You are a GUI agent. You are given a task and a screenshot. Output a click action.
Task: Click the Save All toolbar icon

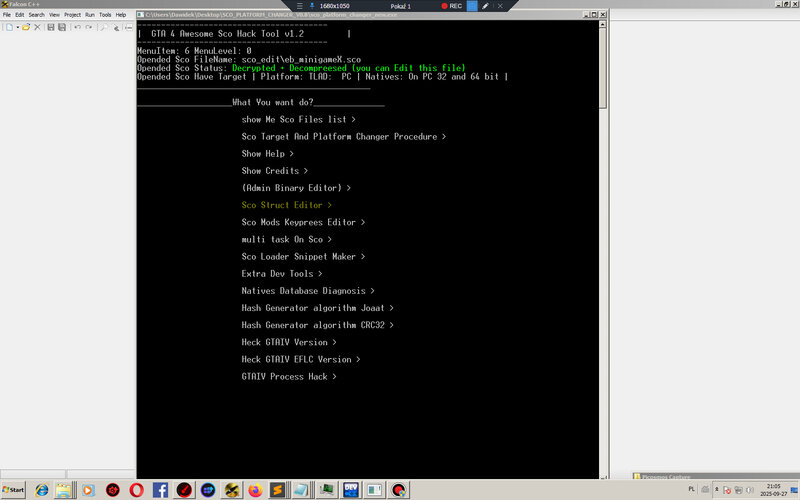(x=62, y=27)
